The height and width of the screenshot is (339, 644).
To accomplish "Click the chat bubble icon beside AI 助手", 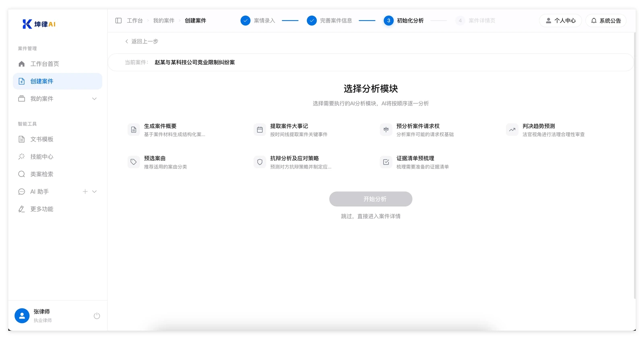I will 22,192.
